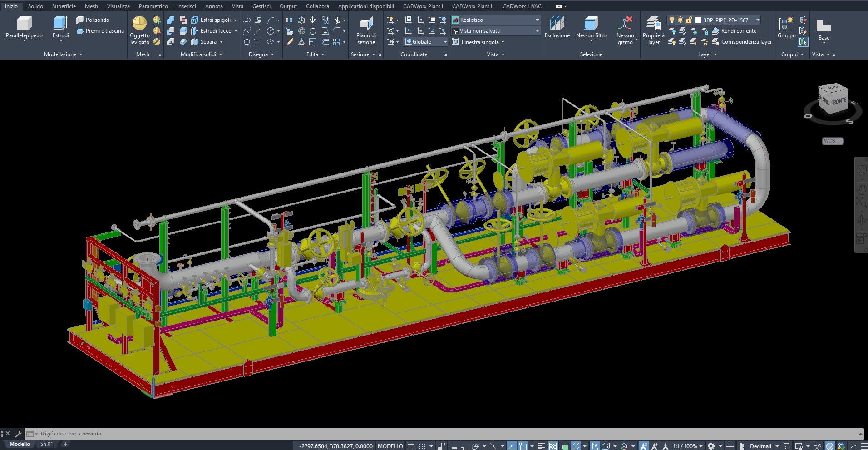Open the Vista non salvata dropdown
This screenshot has width=868, height=450.
pos(537,31)
